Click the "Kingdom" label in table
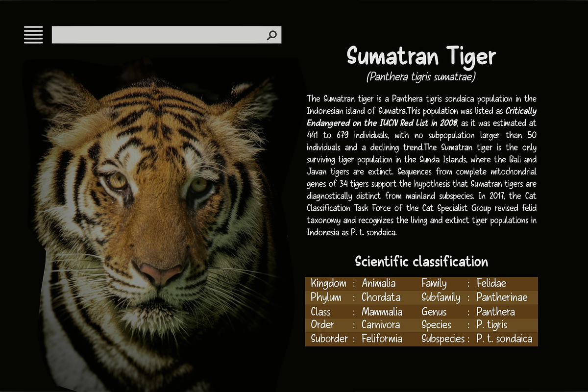 tap(328, 283)
